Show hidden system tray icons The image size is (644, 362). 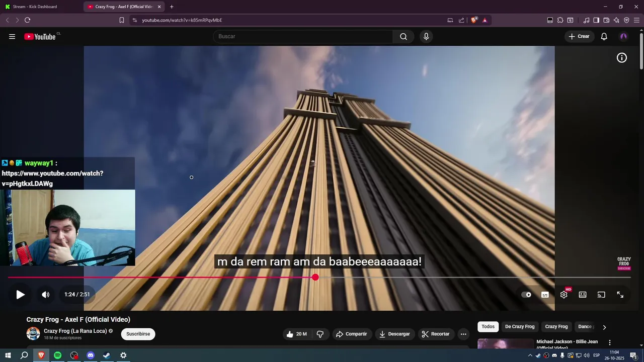click(x=530, y=355)
